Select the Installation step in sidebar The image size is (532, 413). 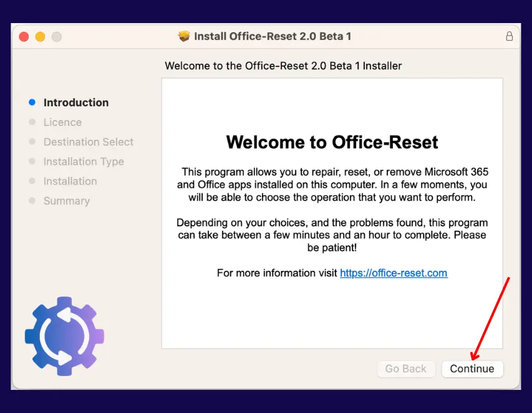coord(70,181)
